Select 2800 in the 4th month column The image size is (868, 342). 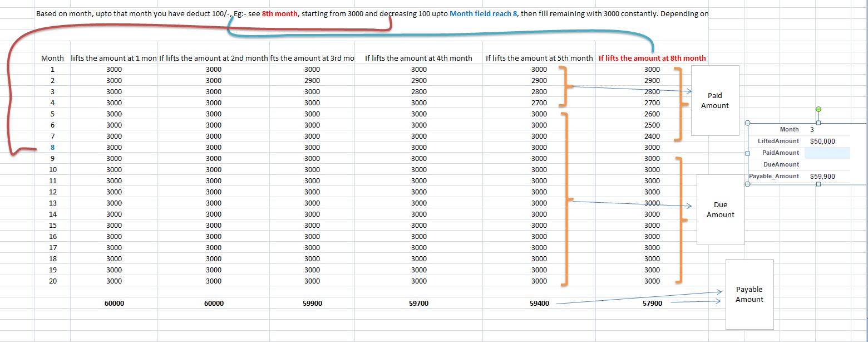419,91
